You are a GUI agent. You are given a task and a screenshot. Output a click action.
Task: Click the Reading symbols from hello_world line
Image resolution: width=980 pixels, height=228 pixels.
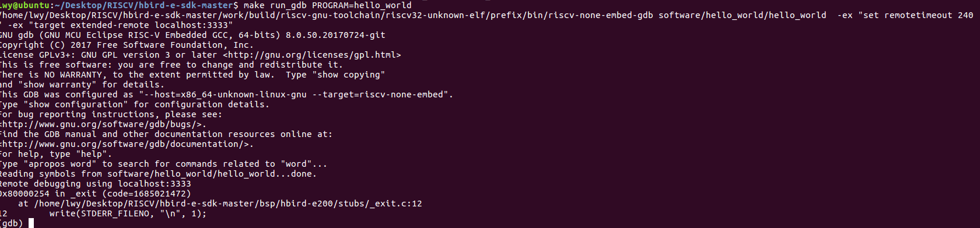pos(158,174)
